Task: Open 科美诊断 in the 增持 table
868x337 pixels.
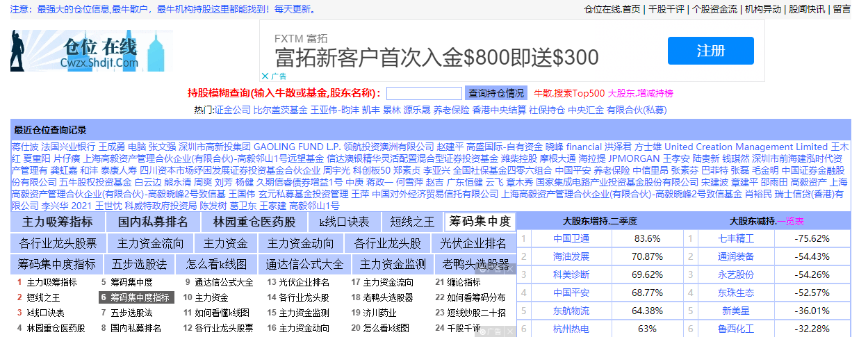Action: [x=571, y=274]
